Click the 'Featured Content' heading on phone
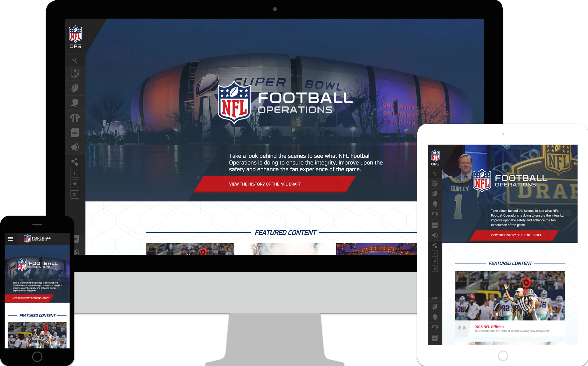Image resolution: width=588 pixels, height=366 pixels. (x=37, y=315)
